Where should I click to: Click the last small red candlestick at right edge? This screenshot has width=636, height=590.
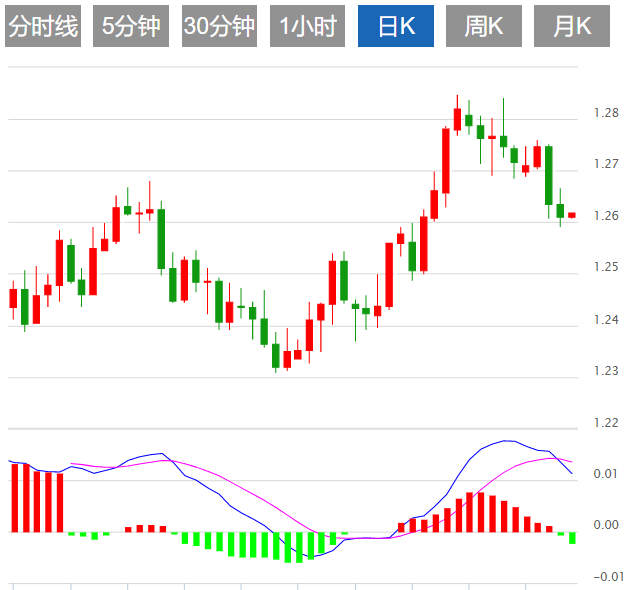click(x=572, y=215)
